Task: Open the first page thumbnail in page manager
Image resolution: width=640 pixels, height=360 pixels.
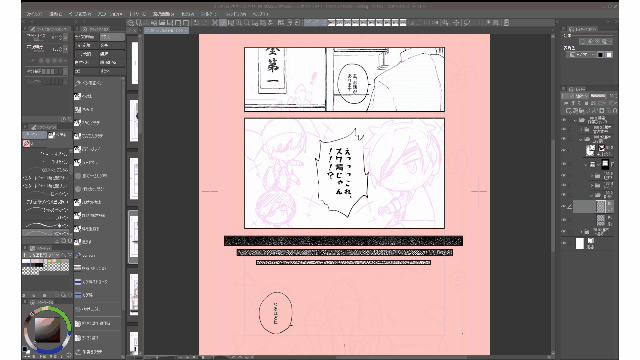Action: 134,63
